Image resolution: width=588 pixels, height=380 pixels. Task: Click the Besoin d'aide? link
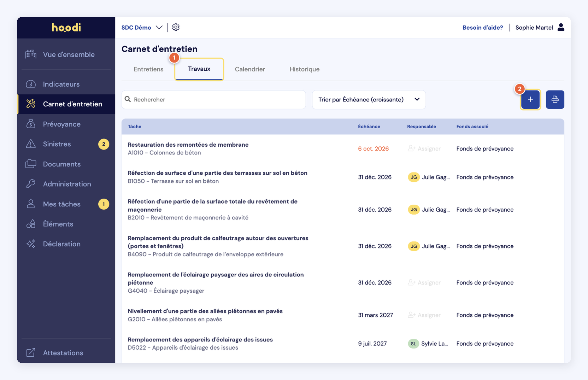point(483,28)
